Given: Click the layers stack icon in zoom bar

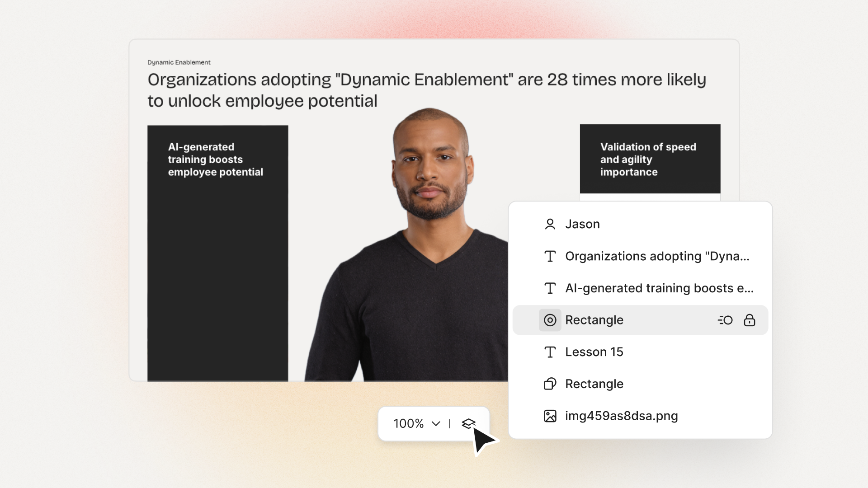Looking at the screenshot, I should click(468, 423).
